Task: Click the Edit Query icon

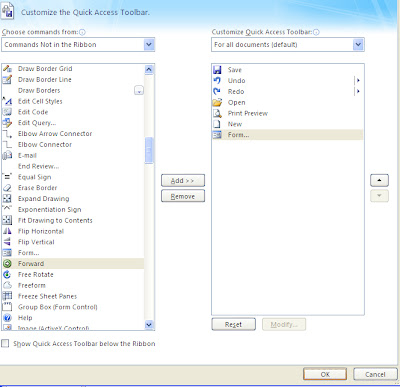Action: coord(7,123)
